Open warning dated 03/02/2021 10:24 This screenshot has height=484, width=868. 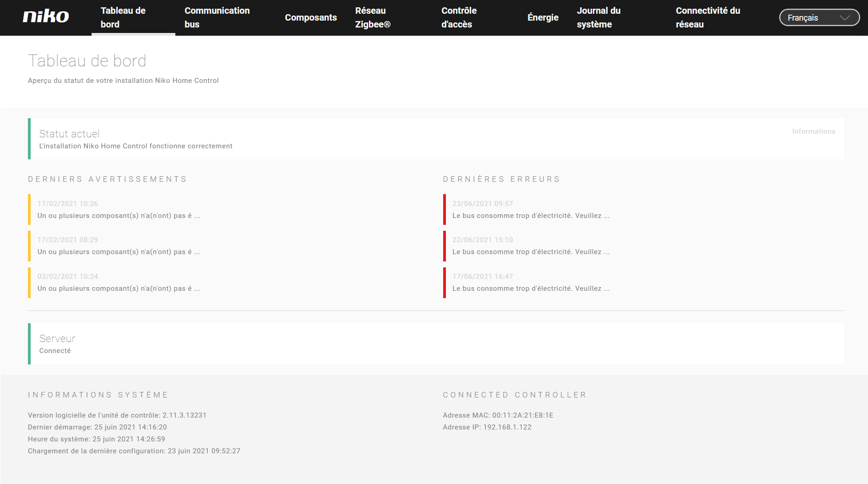point(119,283)
